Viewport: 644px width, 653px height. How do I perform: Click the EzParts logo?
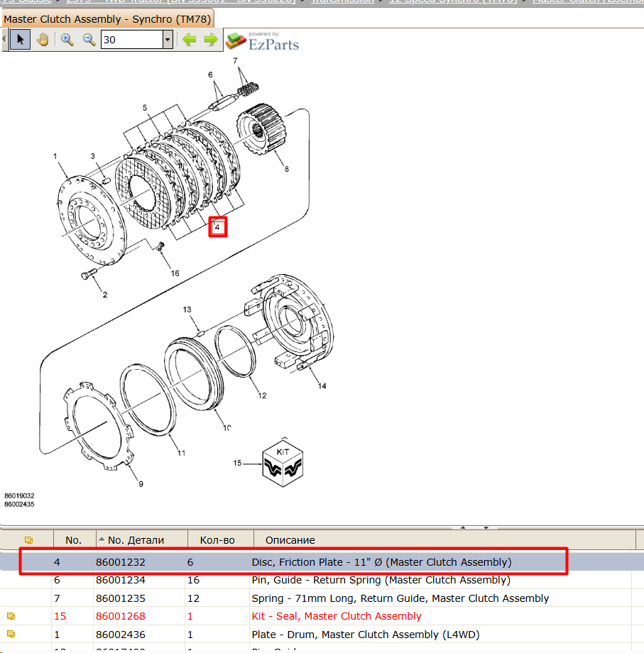point(263,42)
